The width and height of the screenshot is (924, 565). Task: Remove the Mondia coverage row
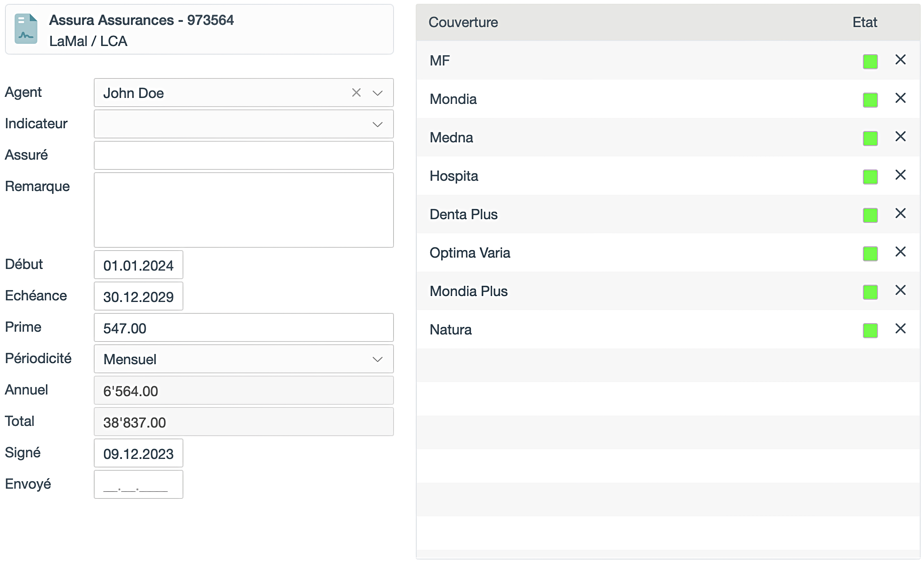(900, 98)
